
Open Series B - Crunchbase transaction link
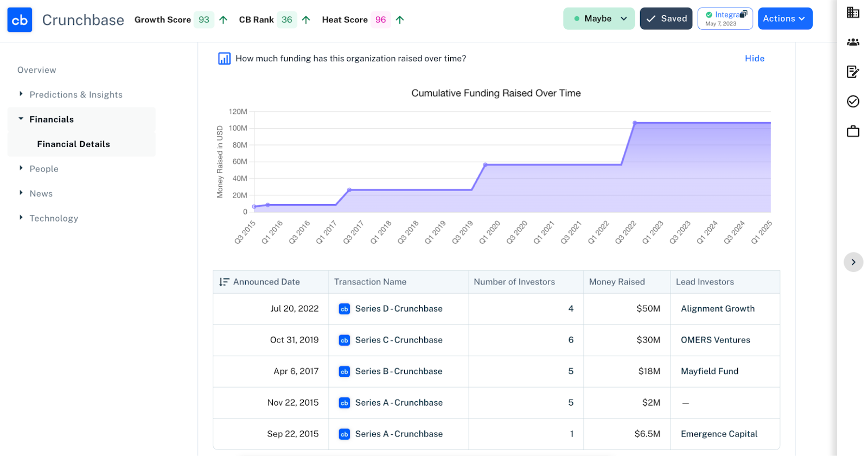click(x=399, y=371)
